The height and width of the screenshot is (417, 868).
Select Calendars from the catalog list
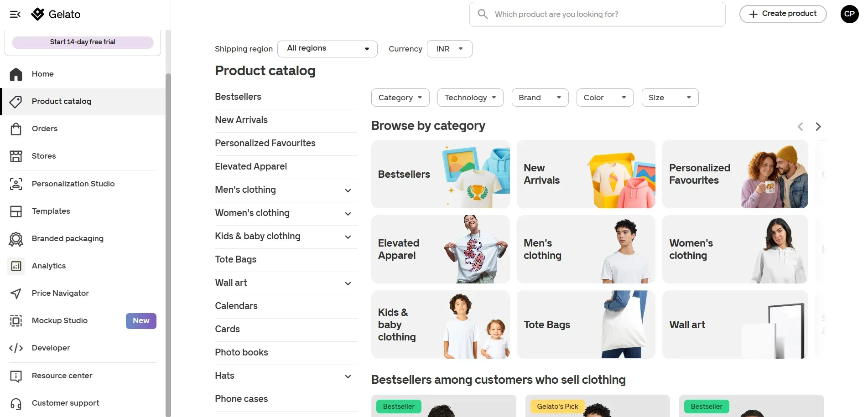click(236, 306)
